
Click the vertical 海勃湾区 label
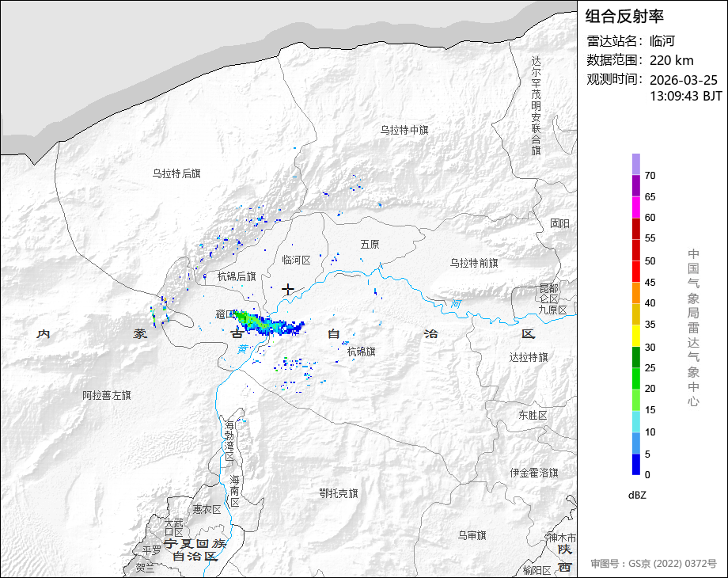pyautogui.click(x=229, y=441)
